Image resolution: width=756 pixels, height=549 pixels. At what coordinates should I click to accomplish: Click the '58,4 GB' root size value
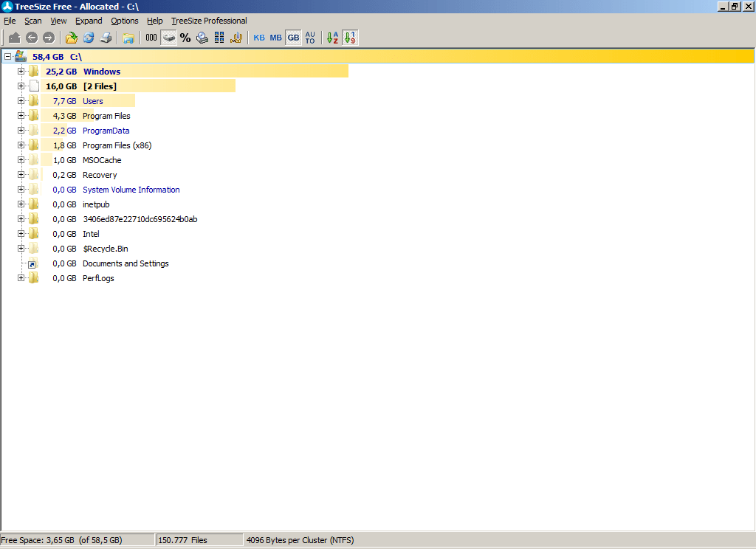pyautogui.click(x=48, y=56)
